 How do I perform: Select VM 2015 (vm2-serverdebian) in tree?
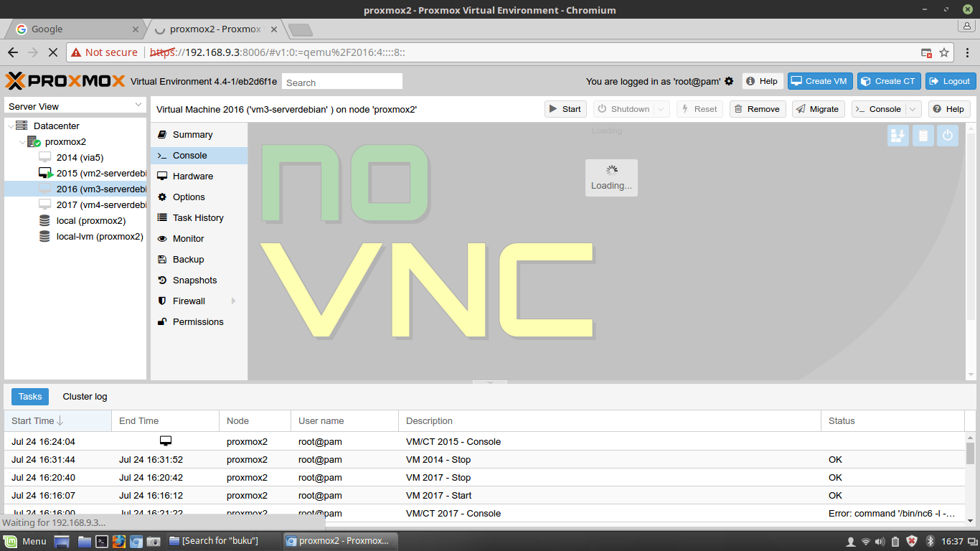[x=75, y=173]
